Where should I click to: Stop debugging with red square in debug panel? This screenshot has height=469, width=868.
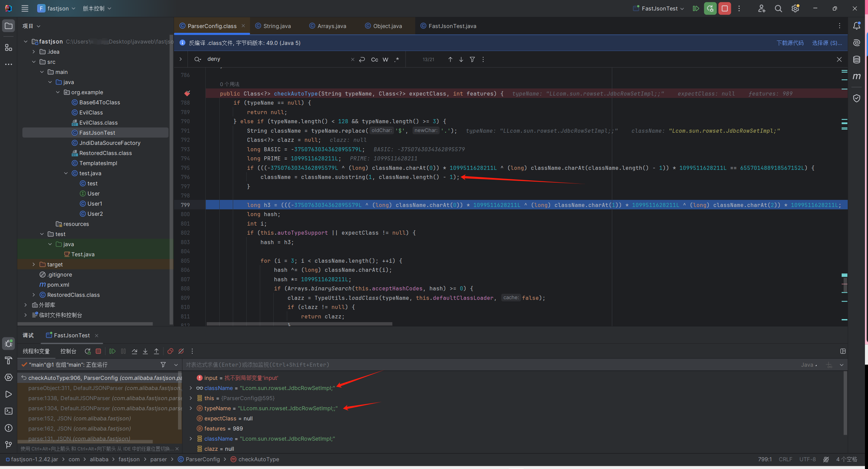click(98, 351)
